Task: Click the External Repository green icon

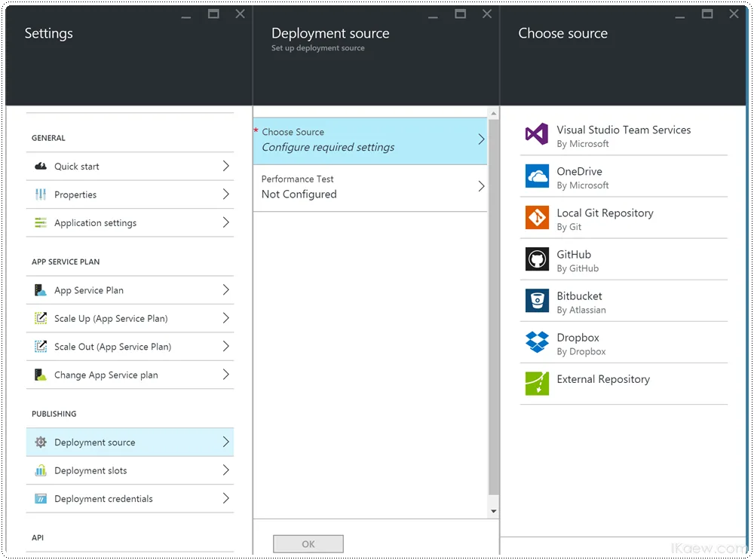Action: point(537,384)
